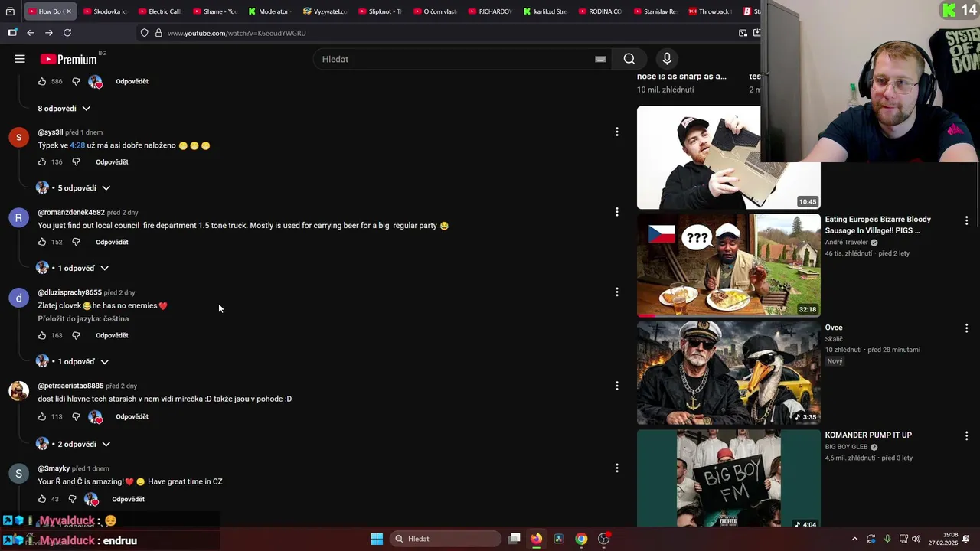Open options for the Ovce video

point(966,328)
